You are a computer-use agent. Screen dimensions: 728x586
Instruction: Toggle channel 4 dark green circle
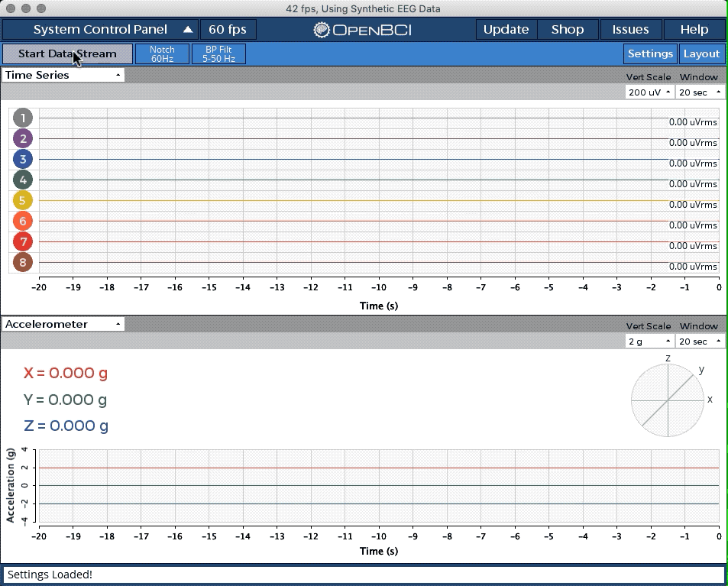tap(23, 180)
